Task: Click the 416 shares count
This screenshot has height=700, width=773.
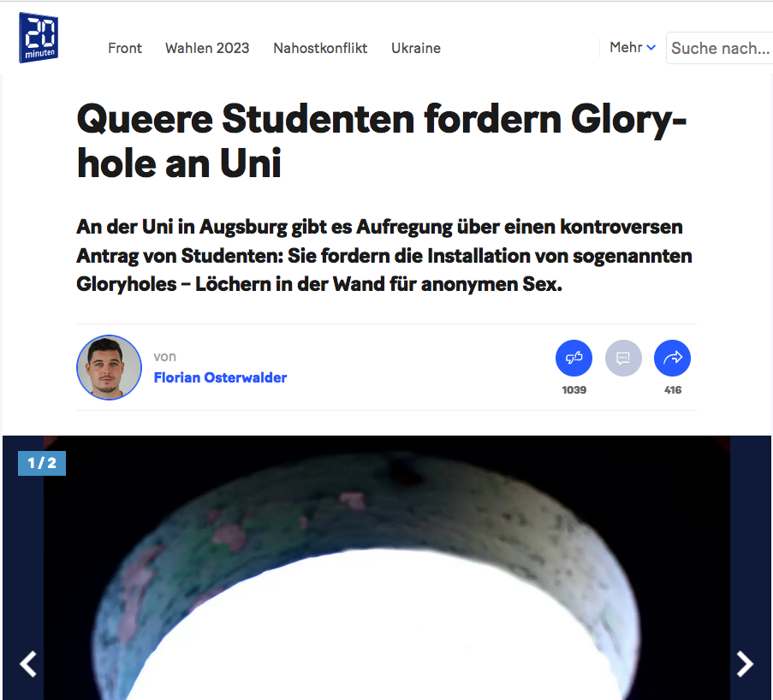Action: point(673,390)
